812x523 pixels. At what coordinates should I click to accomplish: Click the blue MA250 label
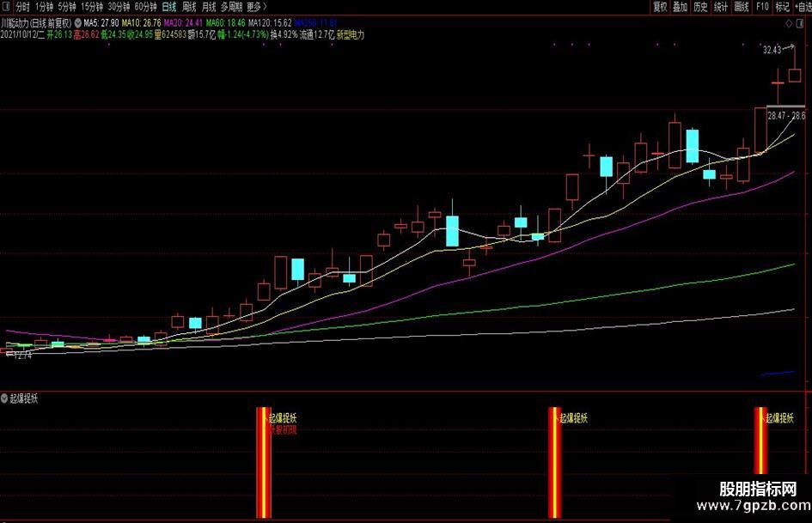(x=315, y=23)
